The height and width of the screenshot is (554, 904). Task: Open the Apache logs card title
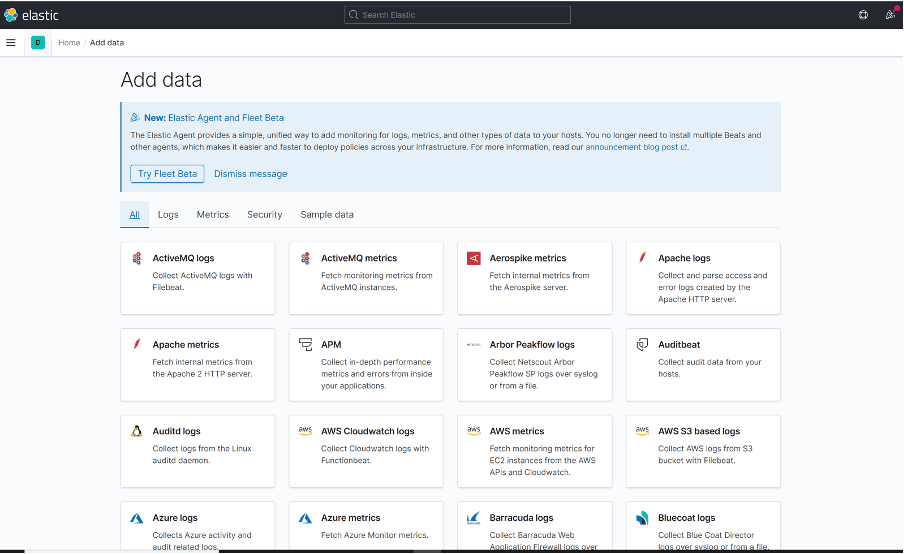point(684,258)
